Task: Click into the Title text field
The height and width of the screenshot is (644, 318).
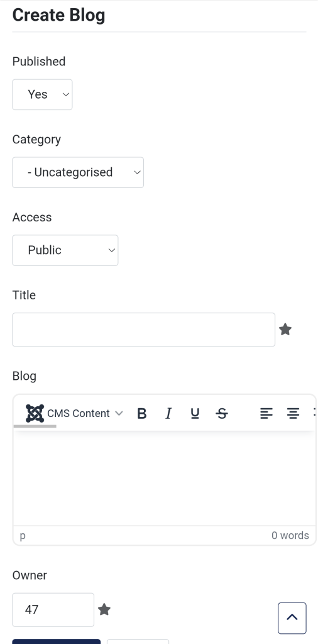Action: pyautogui.click(x=144, y=330)
